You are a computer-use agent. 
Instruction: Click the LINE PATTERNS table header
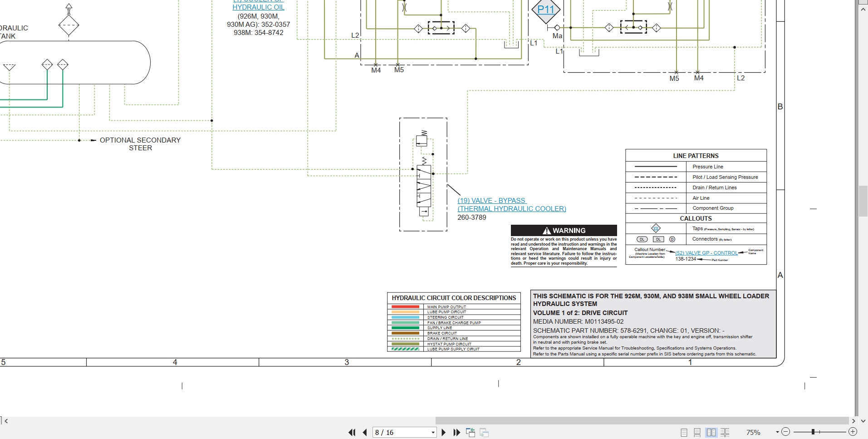click(696, 156)
